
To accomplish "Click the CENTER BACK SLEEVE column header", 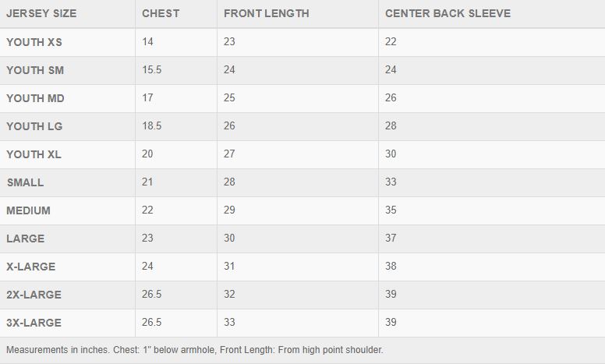I will (448, 13).
